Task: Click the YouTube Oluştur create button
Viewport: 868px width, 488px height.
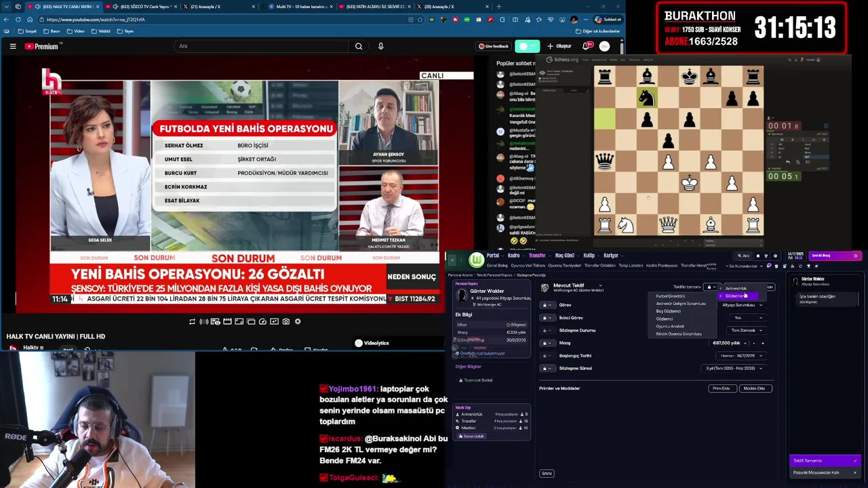Action: [x=559, y=46]
